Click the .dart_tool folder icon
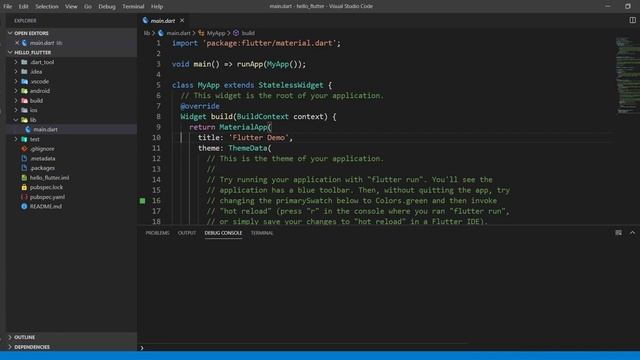 24,62
